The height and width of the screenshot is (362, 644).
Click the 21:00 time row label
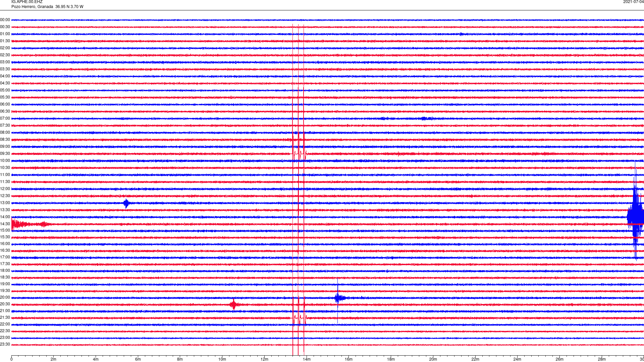pos(5,311)
